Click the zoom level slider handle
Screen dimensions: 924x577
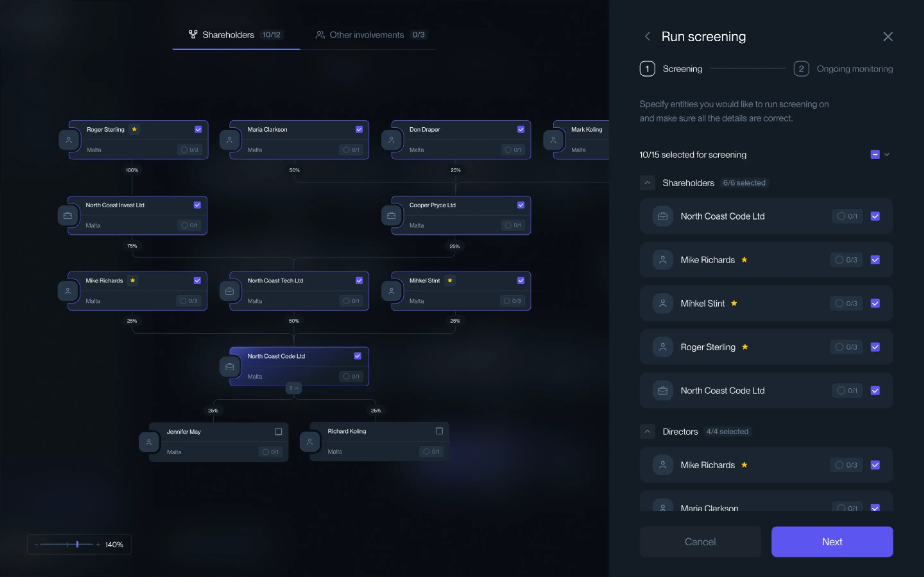(x=77, y=545)
